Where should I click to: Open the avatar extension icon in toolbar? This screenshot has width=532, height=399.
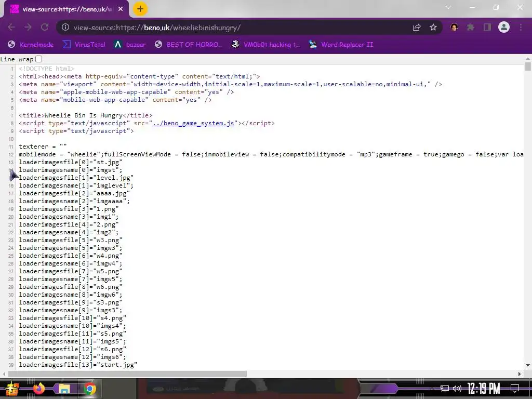pyautogui.click(x=454, y=27)
